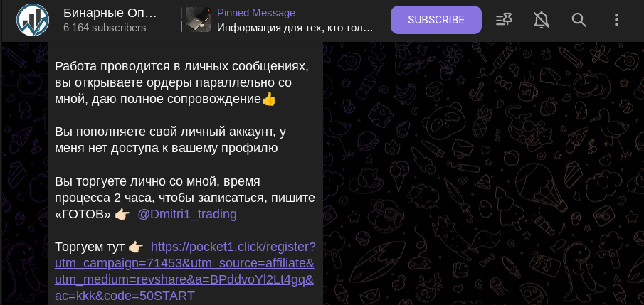Open the three-dot more options menu
Viewport: 644px width, 305px height.
click(x=616, y=20)
